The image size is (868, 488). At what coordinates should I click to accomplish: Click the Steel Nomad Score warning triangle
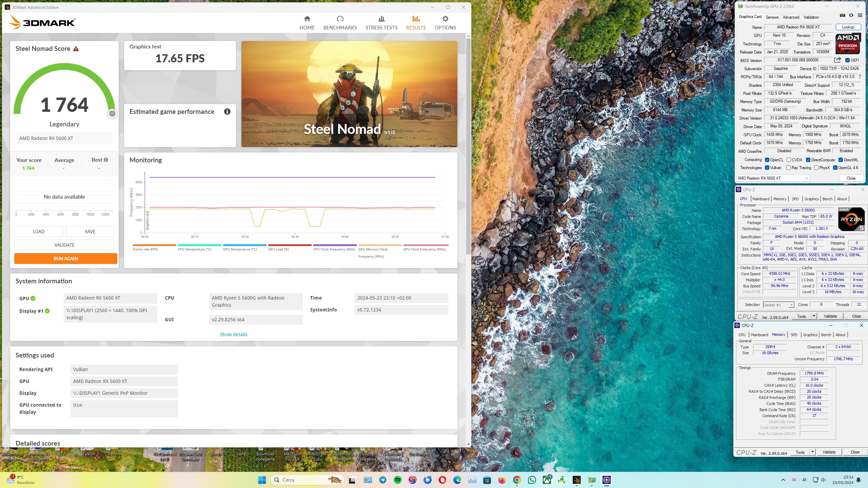pos(76,49)
